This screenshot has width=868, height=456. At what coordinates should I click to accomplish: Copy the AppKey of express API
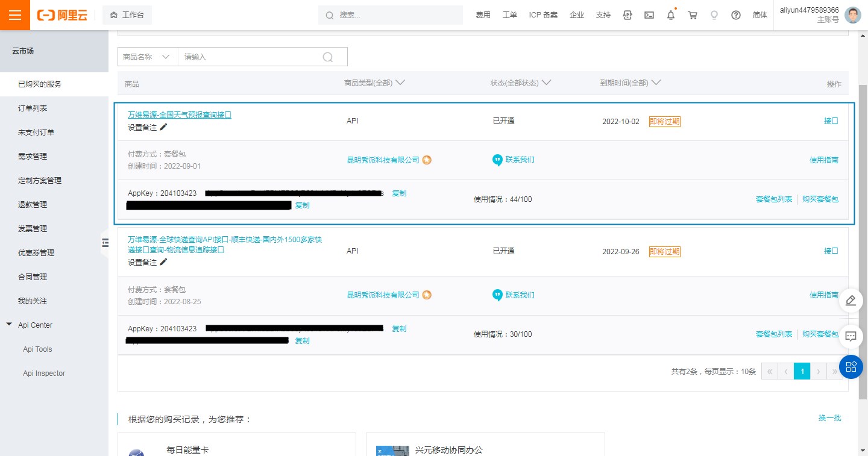click(x=399, y=329)
